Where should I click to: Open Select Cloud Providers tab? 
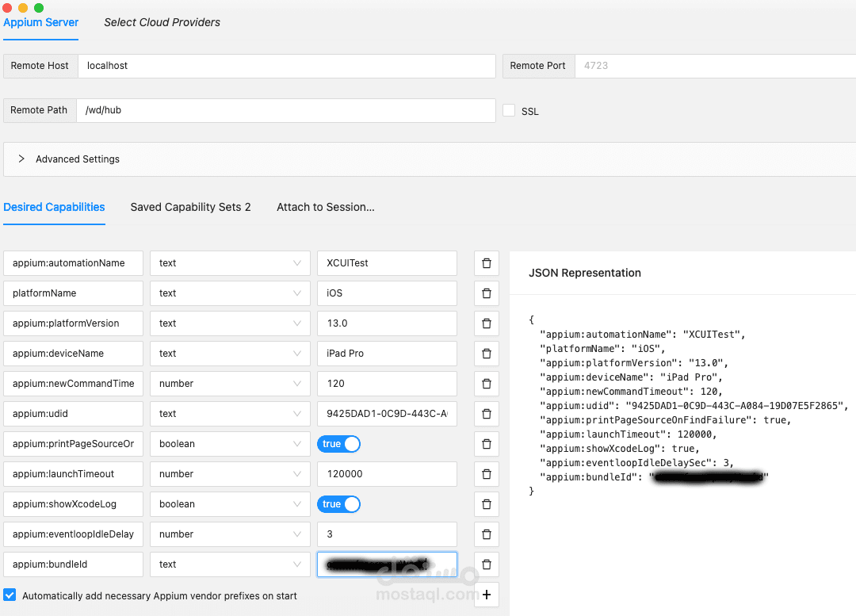coord(162,22)
